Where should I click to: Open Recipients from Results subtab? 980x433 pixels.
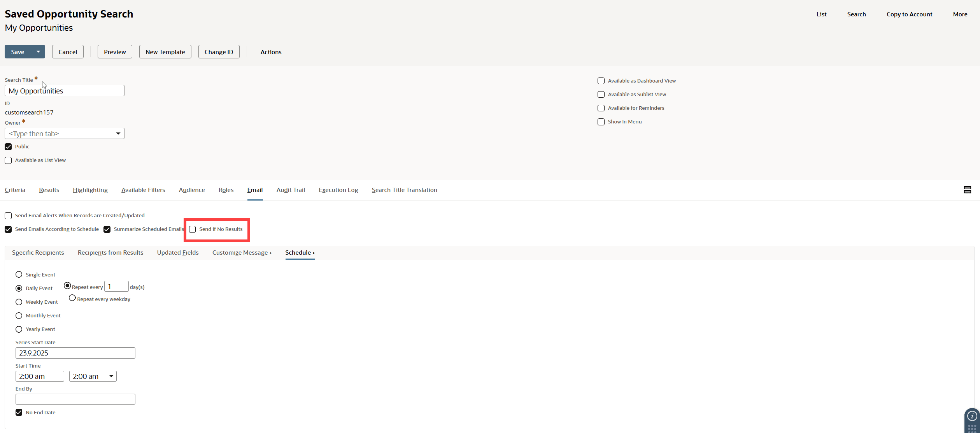point(110,253)
